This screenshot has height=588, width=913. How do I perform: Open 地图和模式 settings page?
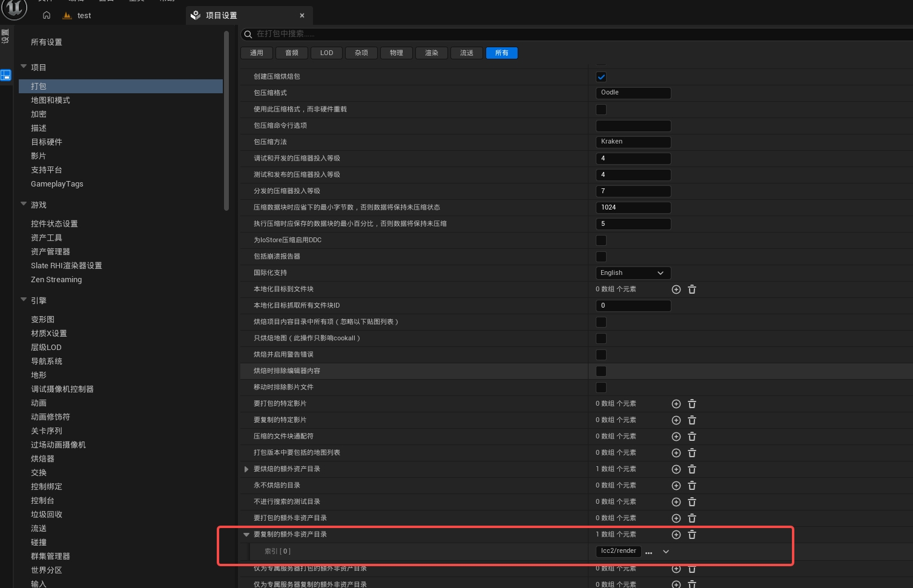(50, 101)
